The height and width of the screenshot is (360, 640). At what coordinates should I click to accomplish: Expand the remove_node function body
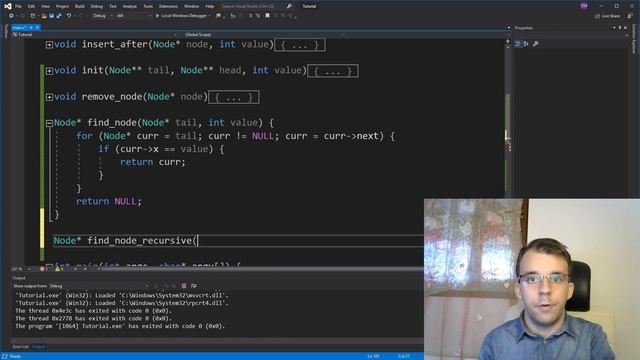click(x=49, y=97)
